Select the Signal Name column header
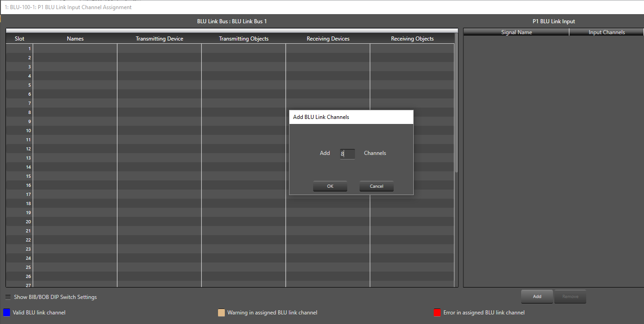This screenshot has width=644, height=324. 516,32
